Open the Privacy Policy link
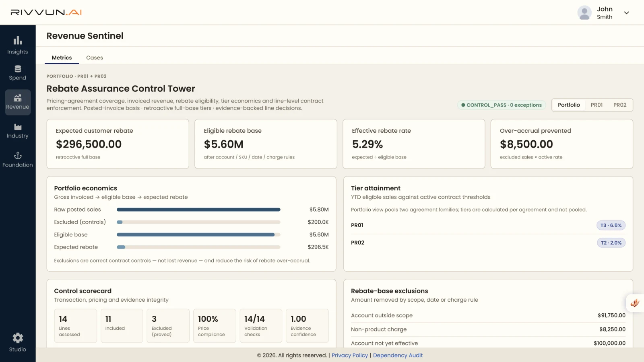 click(x=350, y=355)
